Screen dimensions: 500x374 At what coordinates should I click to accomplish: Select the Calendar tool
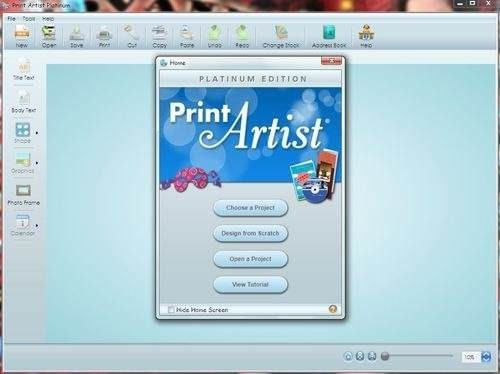pyautogui.click(x=23, y=225)
